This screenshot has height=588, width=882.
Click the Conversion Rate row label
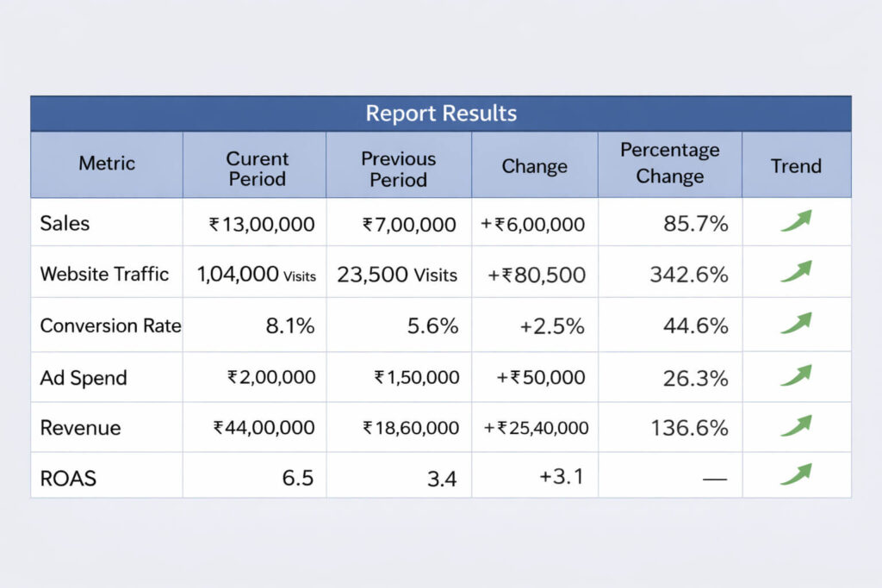click(110, 326)
